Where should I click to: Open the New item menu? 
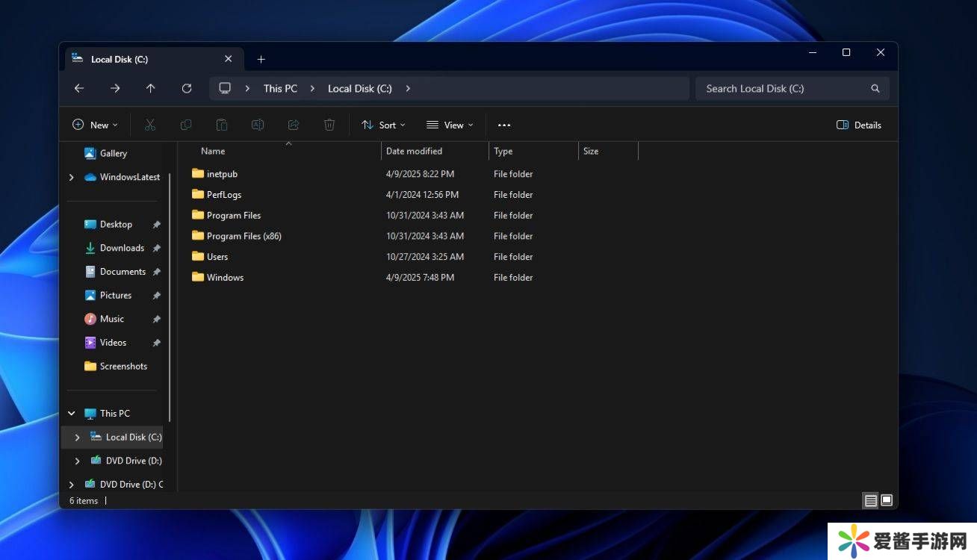[x=95, y=125]
